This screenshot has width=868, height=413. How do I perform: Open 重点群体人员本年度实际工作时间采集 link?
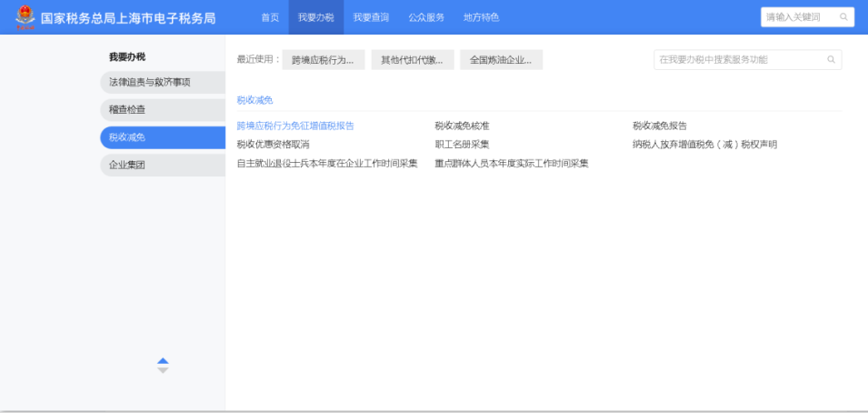(x=512, y=164)
